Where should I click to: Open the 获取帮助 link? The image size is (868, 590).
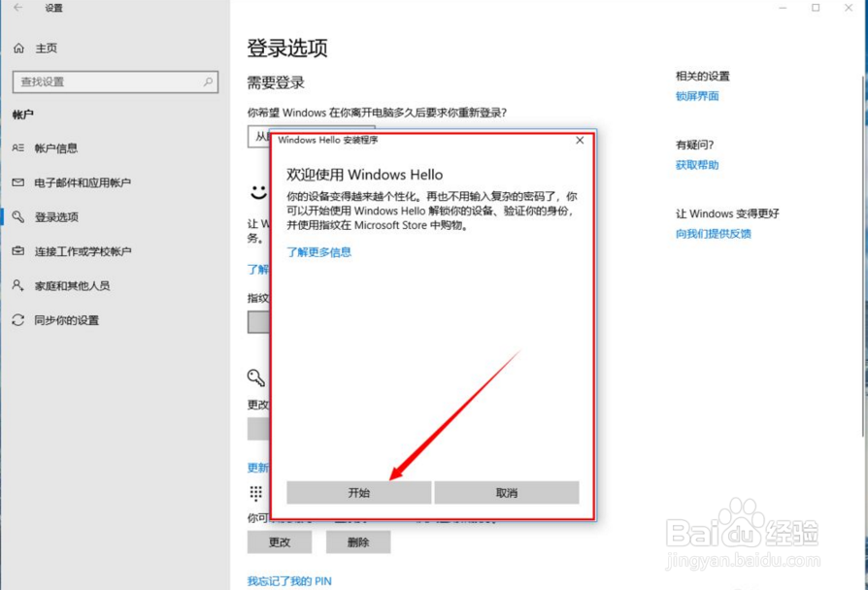(x=697, y=165)
